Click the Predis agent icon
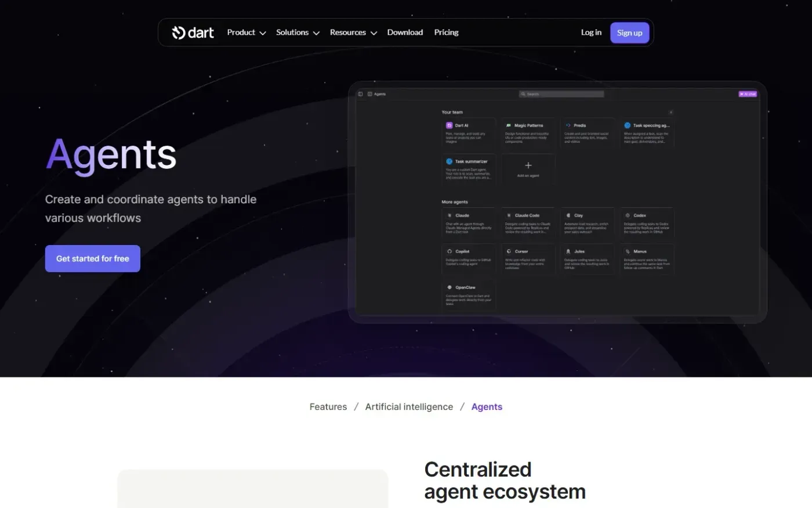The image size is (812, 508). (568, 125)
